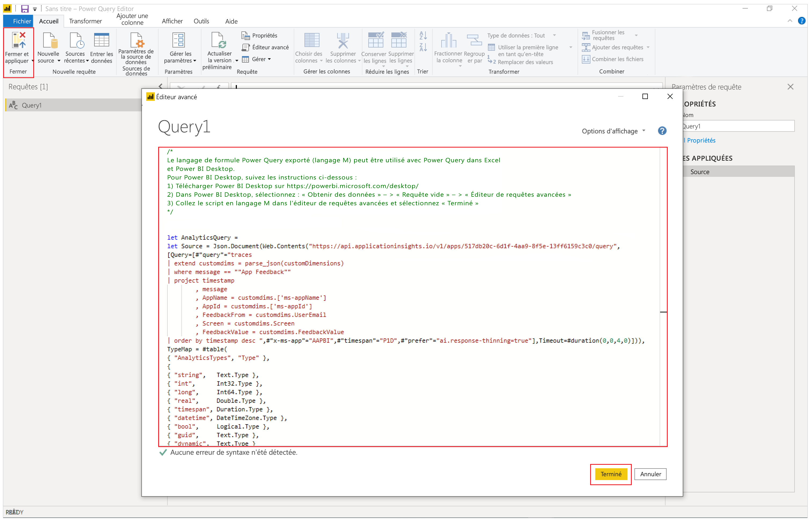This screenshot has height=523, width=812.
Task: Sort descending with the Z-A icon
Action: (423, 47)
